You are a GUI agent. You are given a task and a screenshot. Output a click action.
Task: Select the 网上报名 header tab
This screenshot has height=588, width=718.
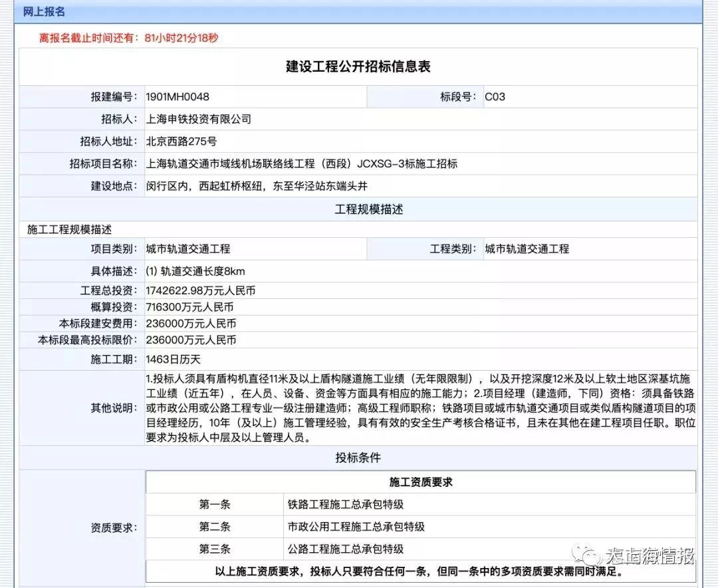(x=44, y=11)
